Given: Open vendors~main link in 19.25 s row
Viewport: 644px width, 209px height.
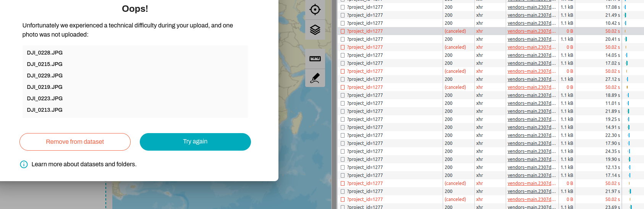Looking at the screenshot, I should click(x=531, y=119).
